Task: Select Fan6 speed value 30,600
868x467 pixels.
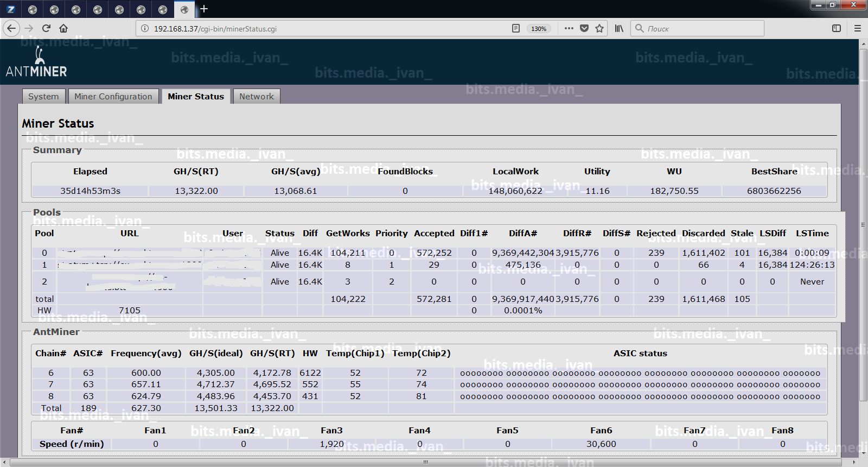Action: (601, 444)
